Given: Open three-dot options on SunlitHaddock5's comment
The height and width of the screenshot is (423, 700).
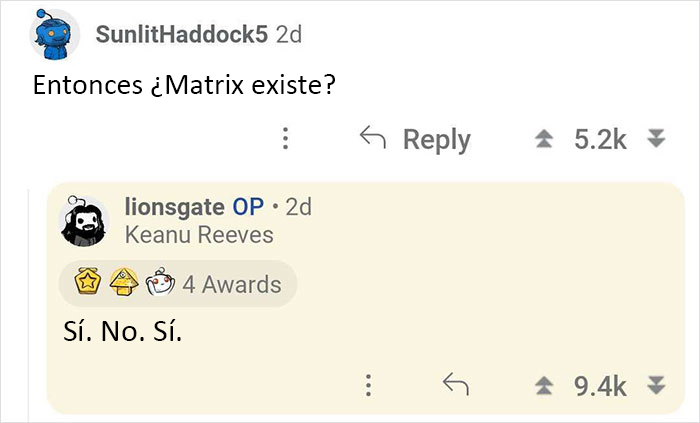Looking at the screenshot, I should pyautogui.click(x=285, y=139).
